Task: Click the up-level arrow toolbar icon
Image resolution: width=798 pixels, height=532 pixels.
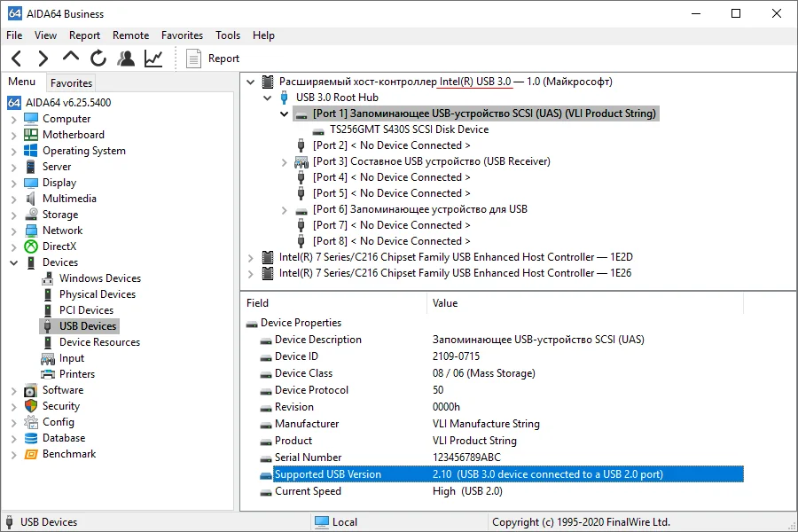Action: point(71,57)
